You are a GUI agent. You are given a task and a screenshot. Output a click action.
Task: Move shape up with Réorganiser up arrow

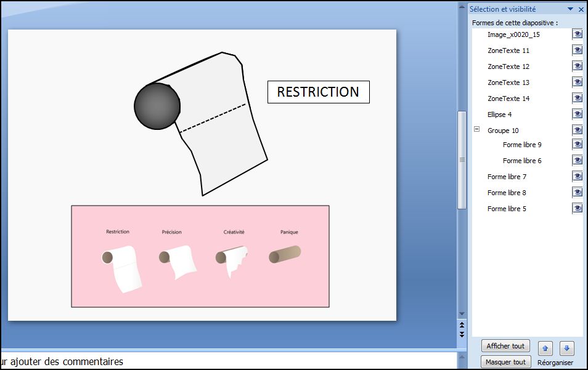pyautogui.click(x=545, y=348)
